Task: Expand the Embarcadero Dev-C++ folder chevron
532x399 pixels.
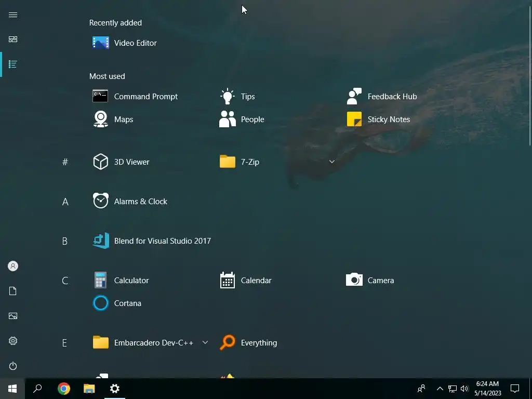Action: pyautogui.click(x=205, y=343)
